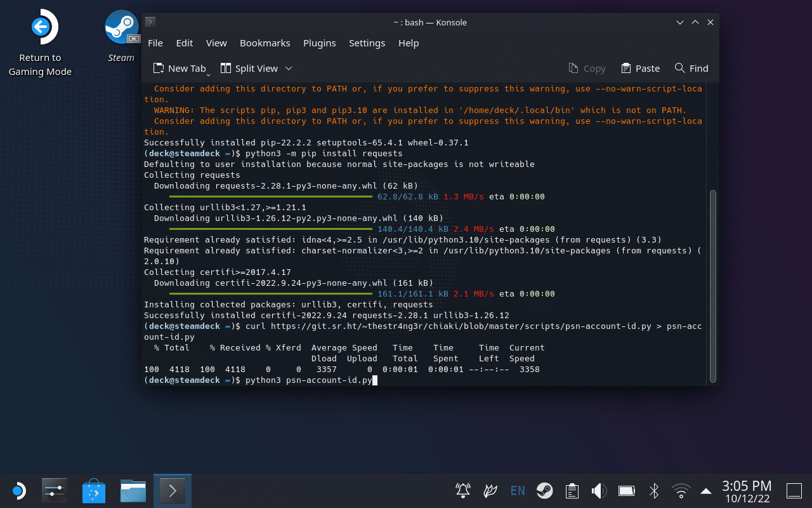Click the Konsole terminal scrollbar handle
812x508 pixels.
pos(712,285)
